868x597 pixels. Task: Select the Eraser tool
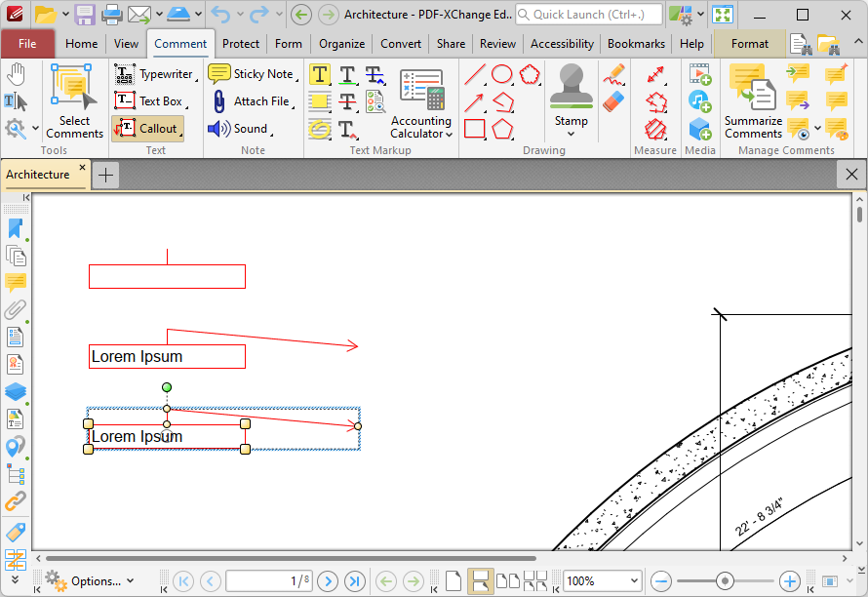pyautogui.click(x=613, y=101)
